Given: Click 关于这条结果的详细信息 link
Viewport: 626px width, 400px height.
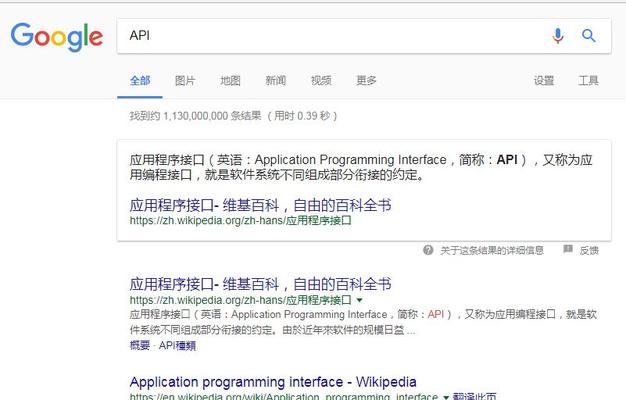Looking at the screenshot, I should 492,251.
